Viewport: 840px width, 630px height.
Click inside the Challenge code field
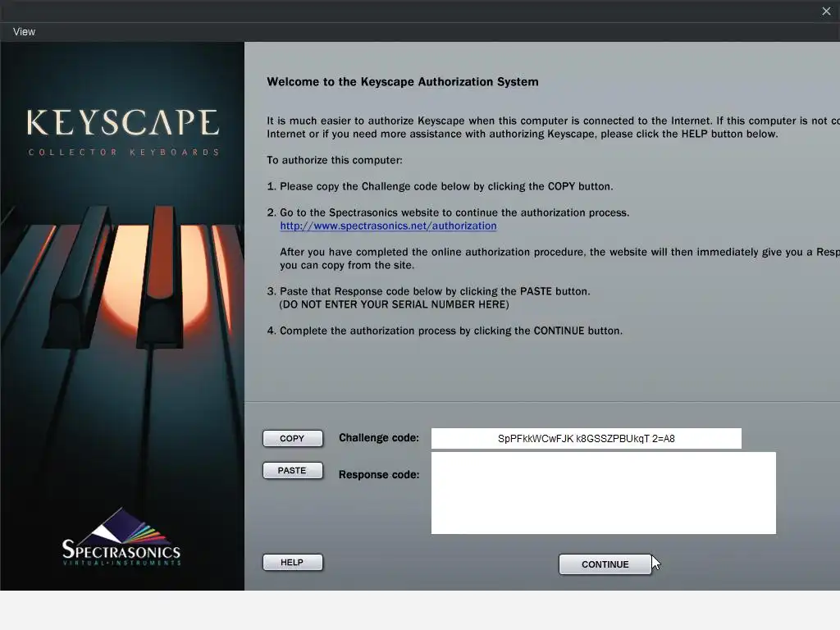586,438
